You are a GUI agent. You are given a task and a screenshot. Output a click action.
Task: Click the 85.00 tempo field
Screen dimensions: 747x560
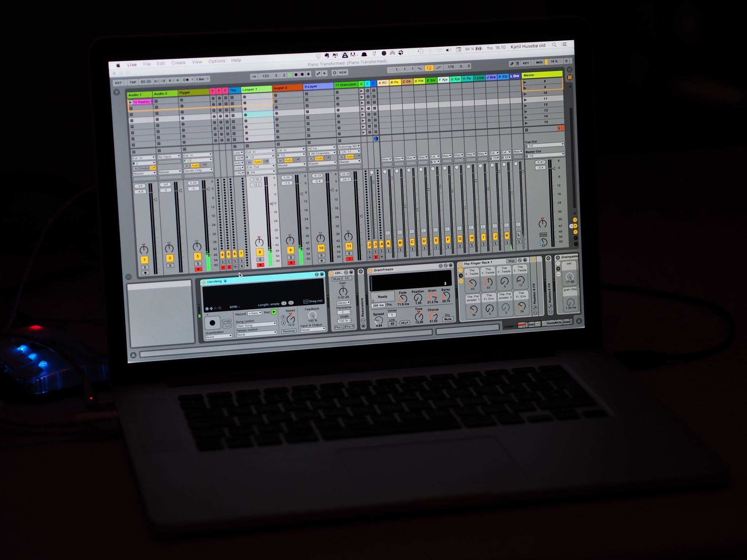[x=146, y=81]
